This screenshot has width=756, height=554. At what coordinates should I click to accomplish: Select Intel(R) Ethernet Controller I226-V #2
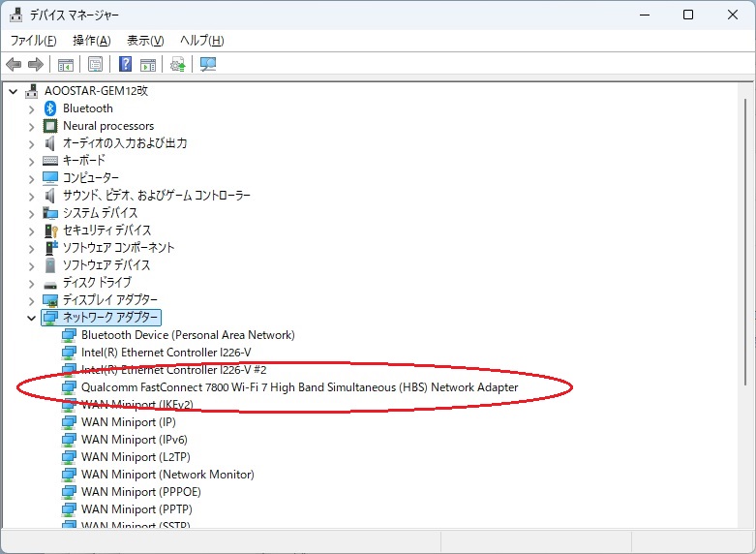pyautogui.click(x=173, y=370)
